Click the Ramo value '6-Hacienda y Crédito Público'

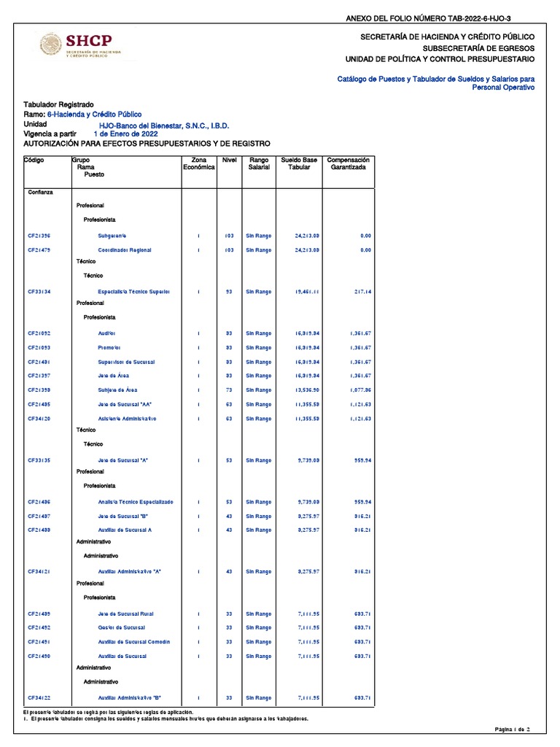click(x=94, y=115)
